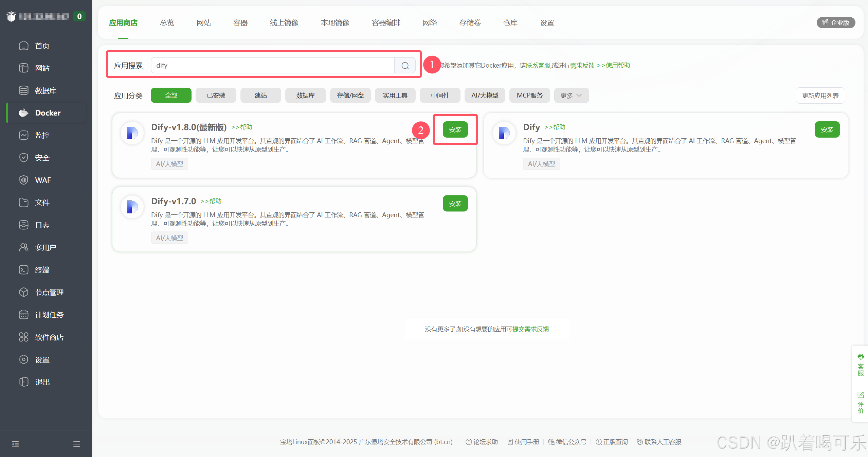Click the 更新应用列表 button
This screenshot has width=868, height=457.
[820, 95]
